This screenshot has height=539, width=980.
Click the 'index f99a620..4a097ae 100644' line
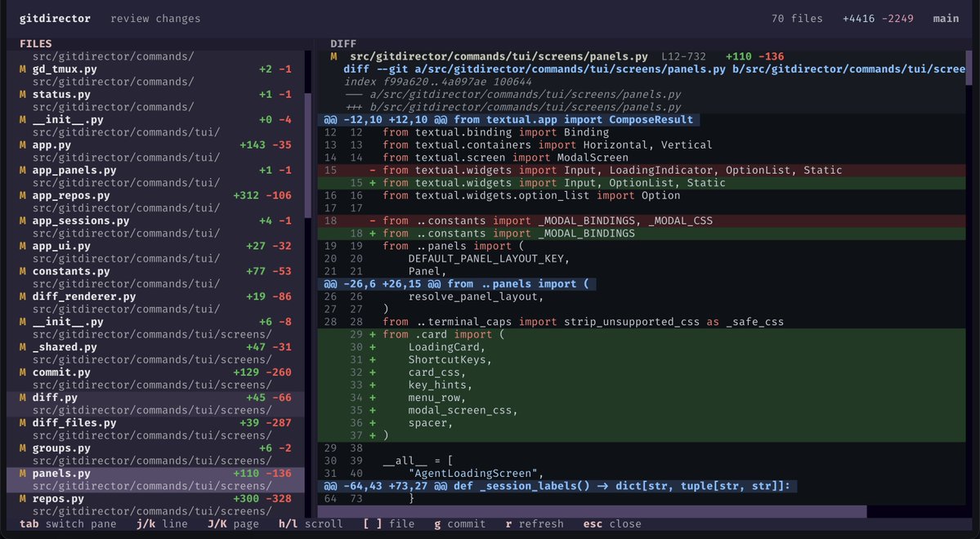click(x=438, y=82)
